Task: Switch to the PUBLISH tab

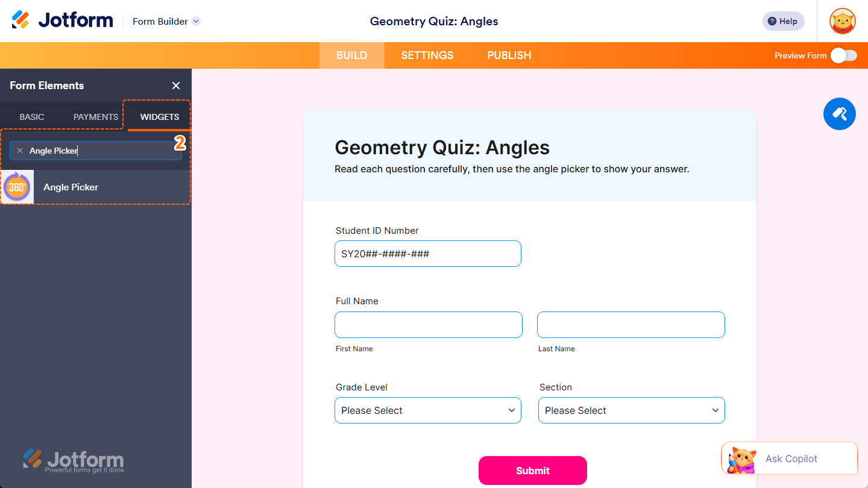Action: 509,55
